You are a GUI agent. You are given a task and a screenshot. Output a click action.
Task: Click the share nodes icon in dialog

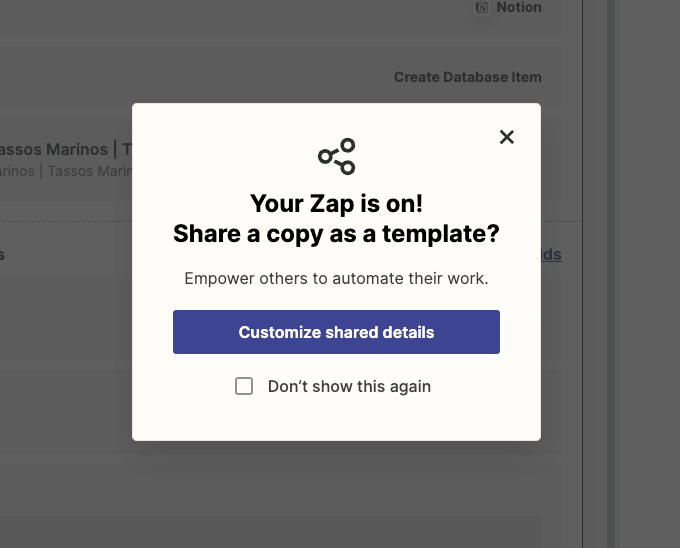(337, 157)
